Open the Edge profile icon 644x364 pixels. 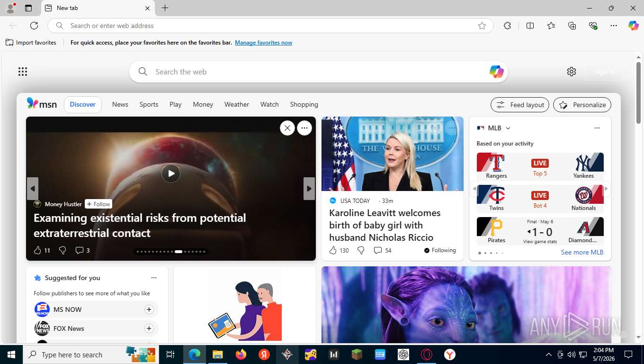(10, 8)
